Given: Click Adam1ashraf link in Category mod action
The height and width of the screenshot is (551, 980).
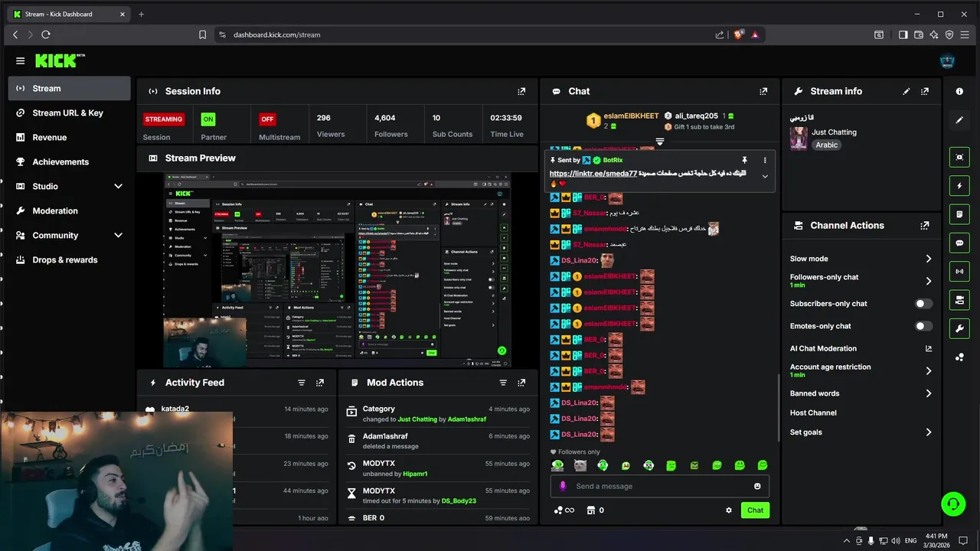Looking at the screenshot, I should (x=467, y=419).
